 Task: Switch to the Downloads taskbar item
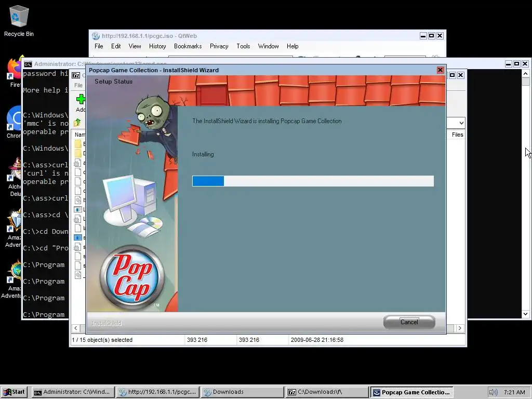(x=242, y=392)
